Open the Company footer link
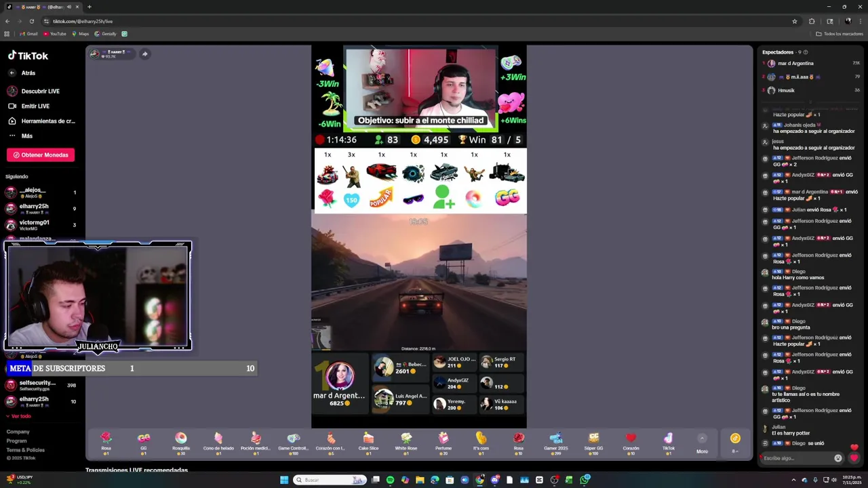 click(x=18, y=432)
